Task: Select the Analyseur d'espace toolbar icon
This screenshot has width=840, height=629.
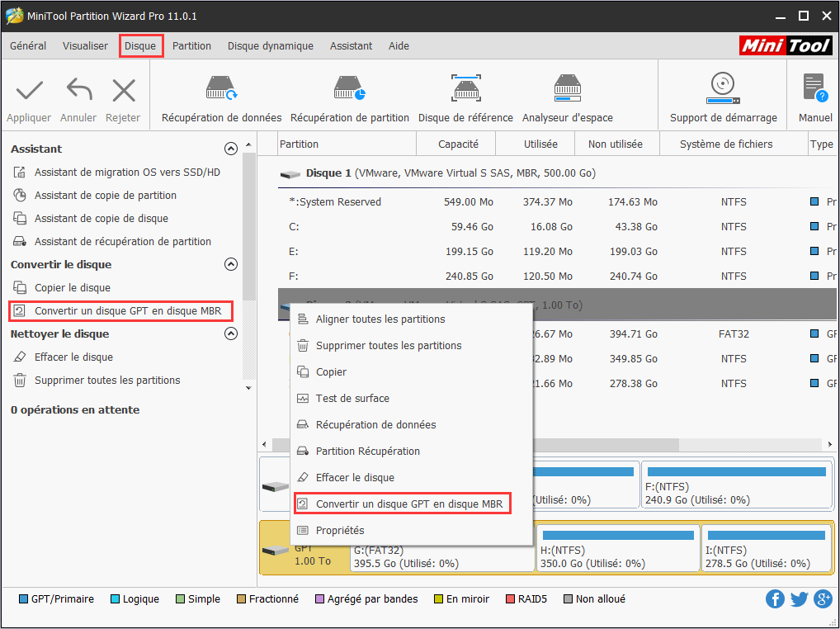Action: pos(567,93)
